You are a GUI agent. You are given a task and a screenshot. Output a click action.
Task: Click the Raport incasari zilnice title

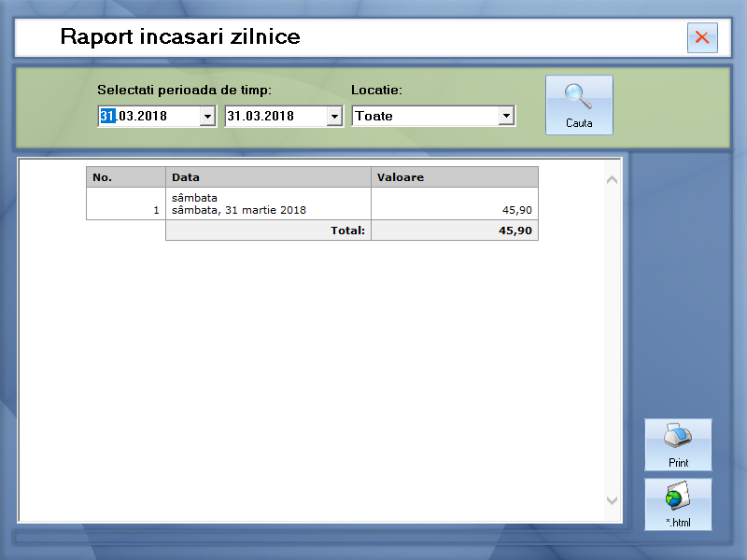point(180,36)
